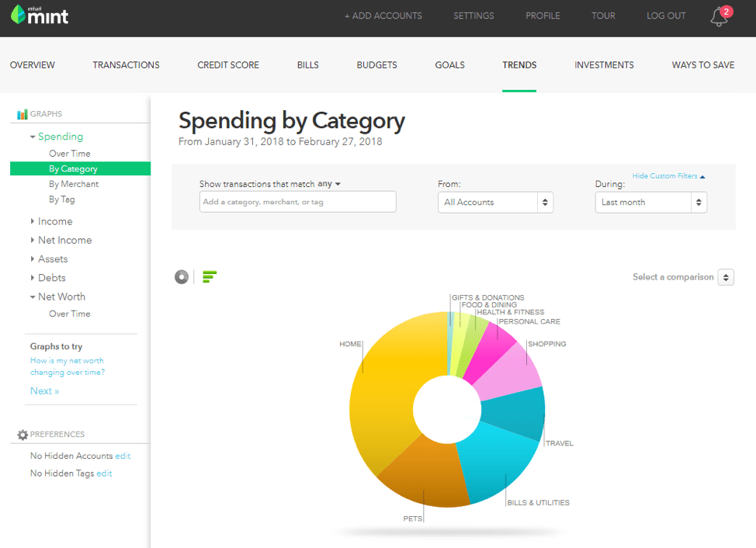This screenshot has width=756, height=548.
Task: Click the ADD ACCOUNTS button
Action: pyautogui.click(x=383, y=16)
